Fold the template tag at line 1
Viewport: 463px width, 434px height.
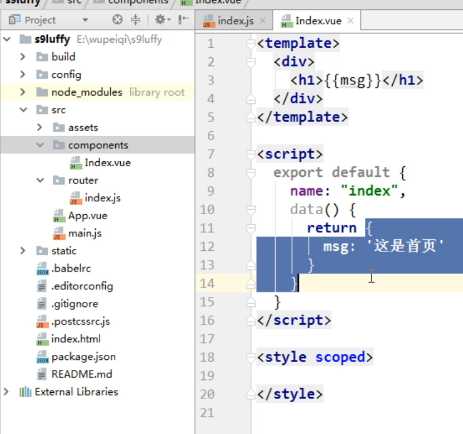click(251, 43)
